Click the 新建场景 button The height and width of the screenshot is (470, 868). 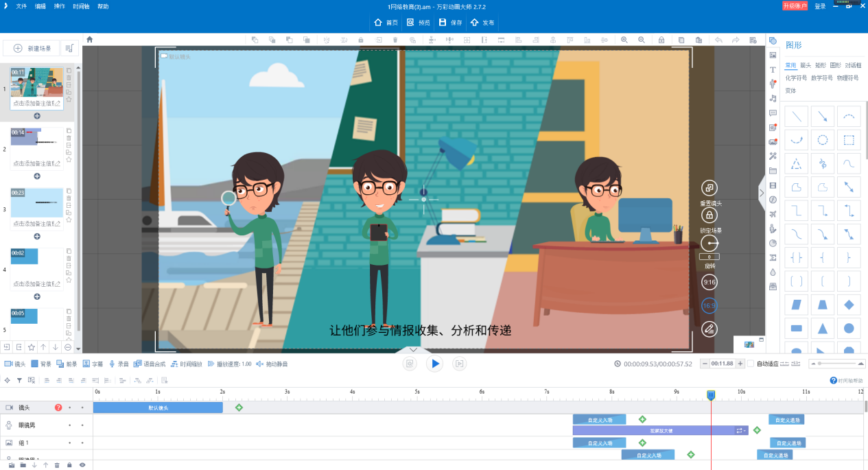(x=33, y=48)
